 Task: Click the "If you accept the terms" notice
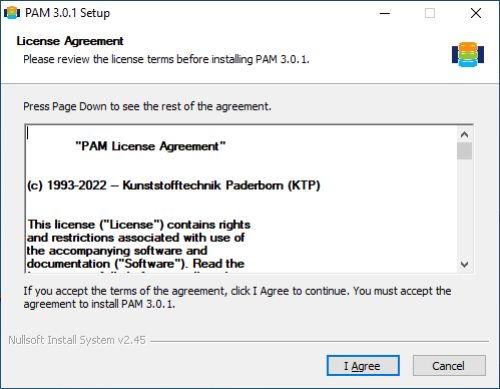coord(237,297)
